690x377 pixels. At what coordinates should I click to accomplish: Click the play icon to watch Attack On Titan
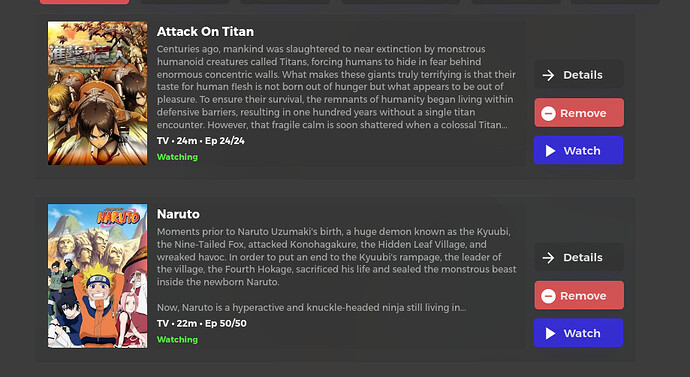(x=550, y=151)
